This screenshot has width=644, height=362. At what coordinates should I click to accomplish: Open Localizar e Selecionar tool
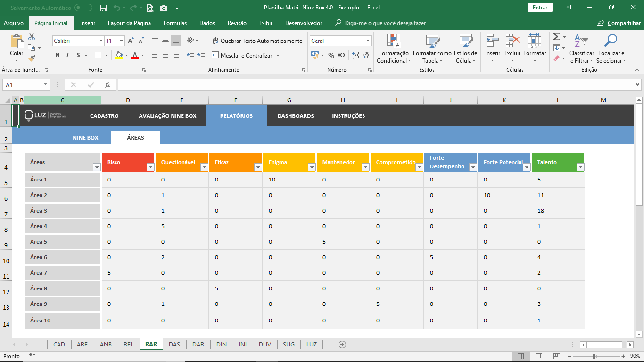pyautogui.click(x=611, y=49)
